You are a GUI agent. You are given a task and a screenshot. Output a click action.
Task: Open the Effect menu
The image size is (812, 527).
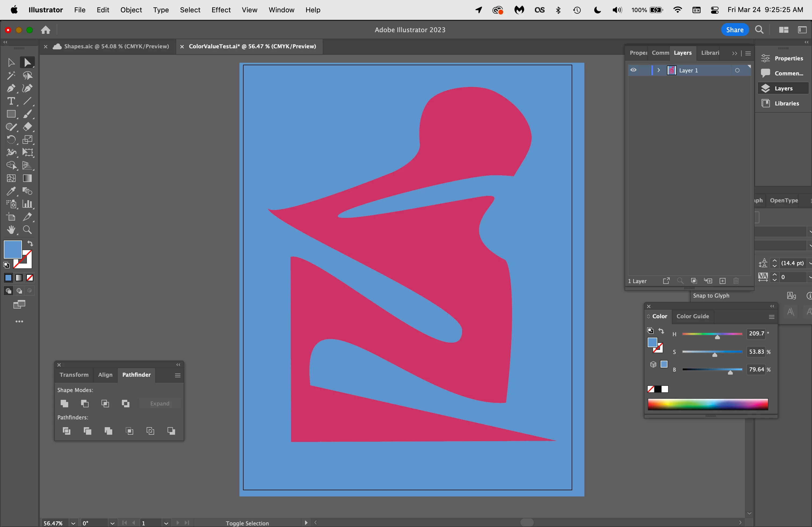point(221,10)
